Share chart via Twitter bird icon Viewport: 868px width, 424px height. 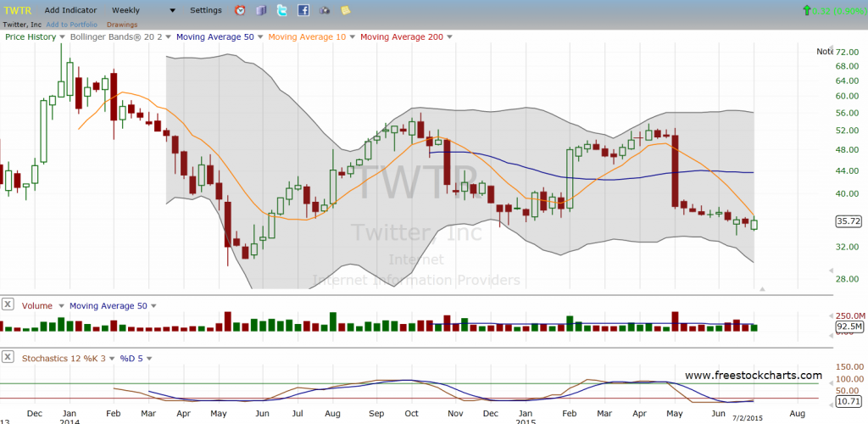[x=282, y=10]
